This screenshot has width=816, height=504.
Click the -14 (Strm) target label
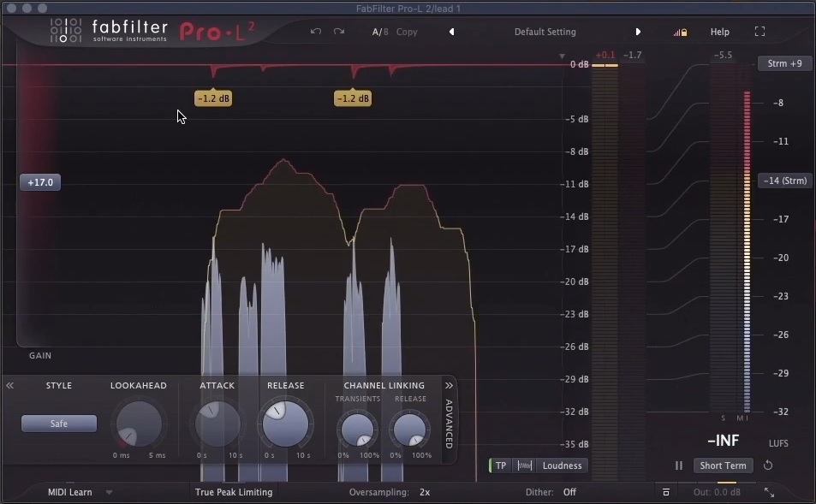pos(785,181)
